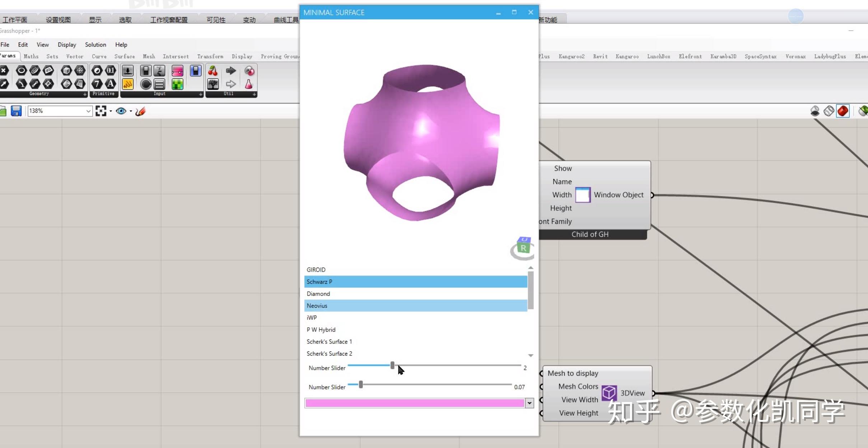Switch to the Kangaroo2 plugin tab
868x448 pixels.
coord(571,56)
